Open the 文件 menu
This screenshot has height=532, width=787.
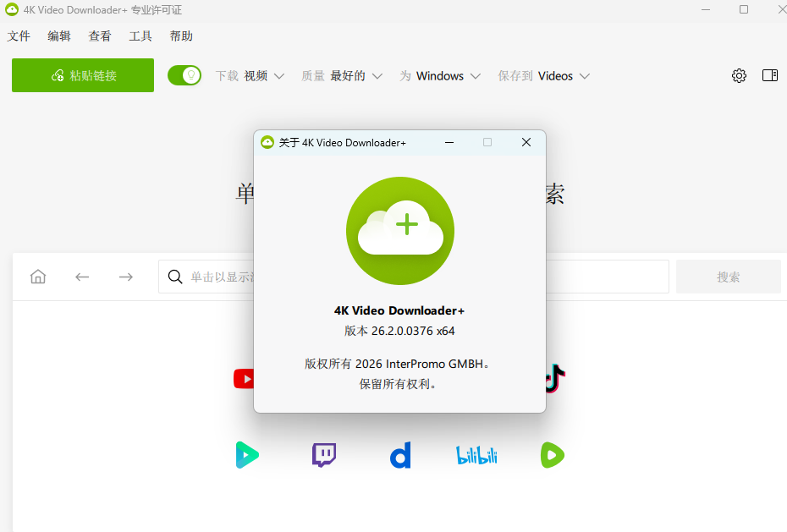pos(19,36)
